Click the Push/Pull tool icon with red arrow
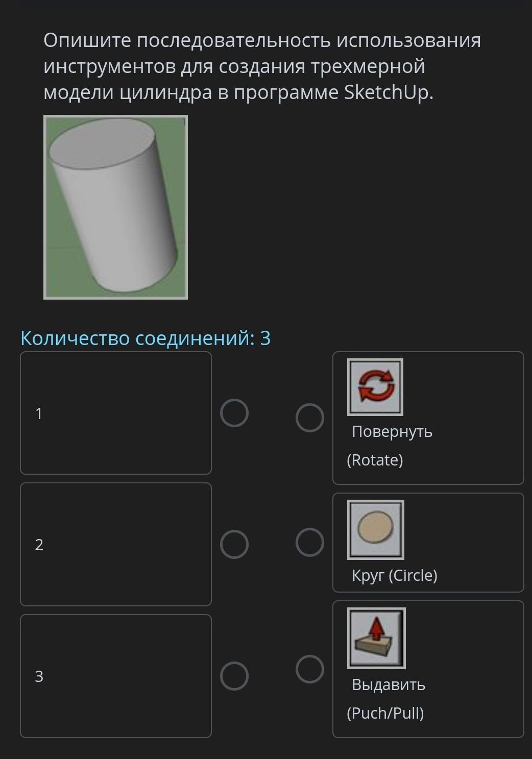 pos(376,638)
